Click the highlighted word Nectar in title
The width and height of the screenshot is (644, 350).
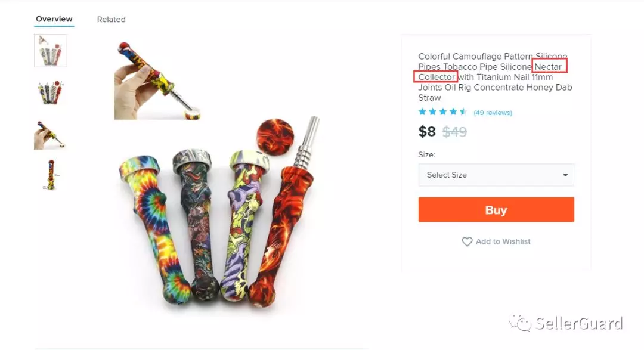(549, 67)
